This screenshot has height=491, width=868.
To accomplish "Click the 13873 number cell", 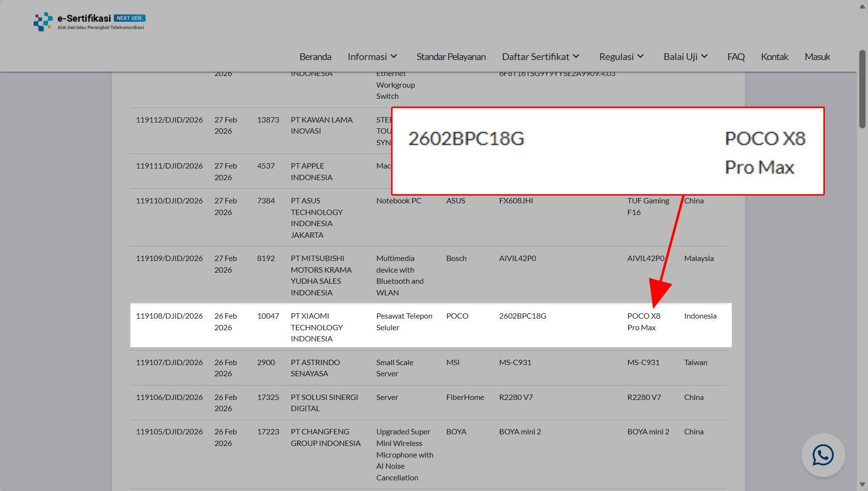I will click(268, 120).
